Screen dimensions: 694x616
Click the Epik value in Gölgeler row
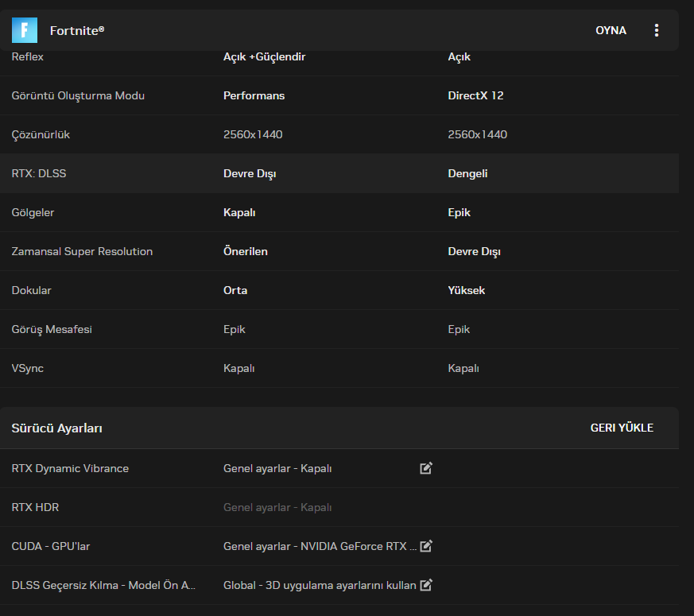tap(459, 212)
